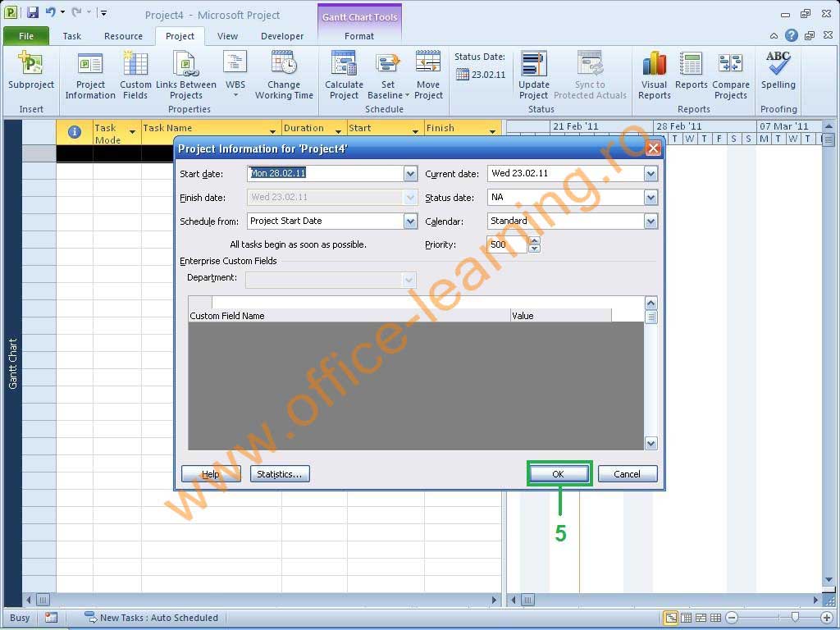
Task: Click the Status Date calendar icon
Action: [463, 75]
